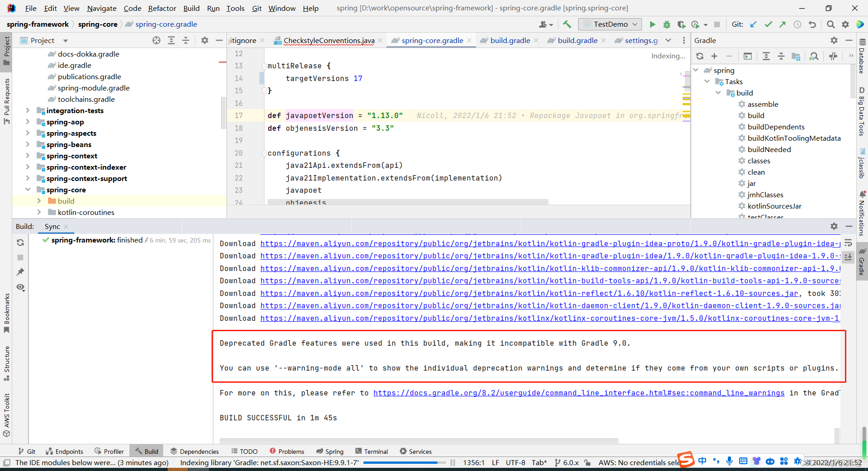Collapse the build node under Tasks
This screenshot has height=471, width=868.
point(718,92)
